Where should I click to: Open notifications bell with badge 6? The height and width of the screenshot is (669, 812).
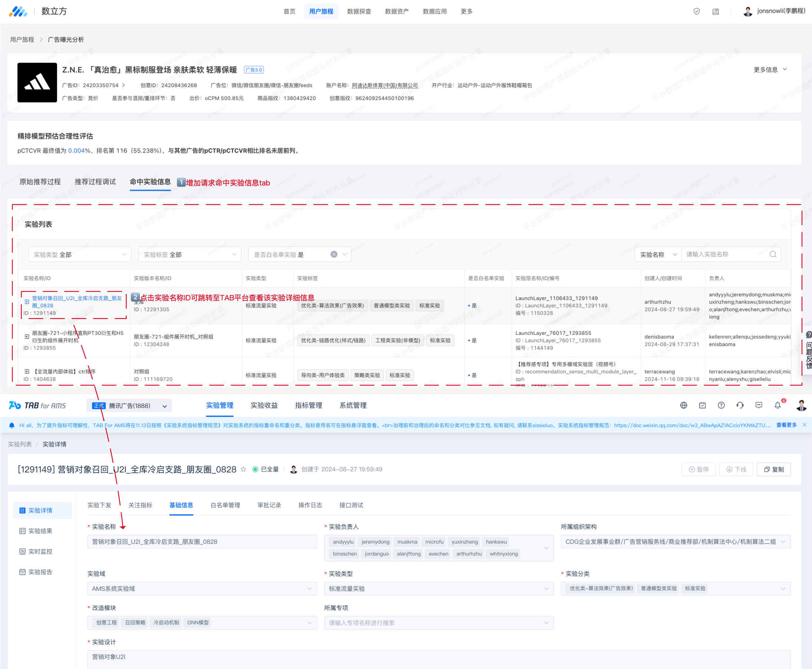(777, 405)
